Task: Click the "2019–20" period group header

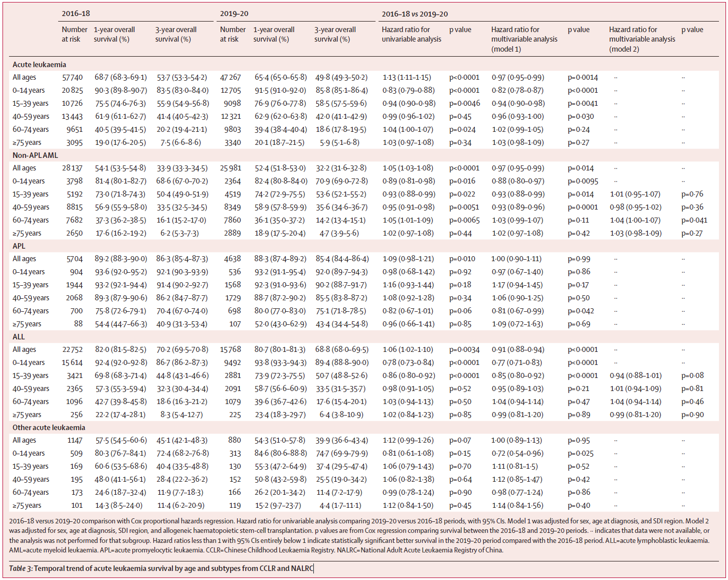Action: (234, 14)
